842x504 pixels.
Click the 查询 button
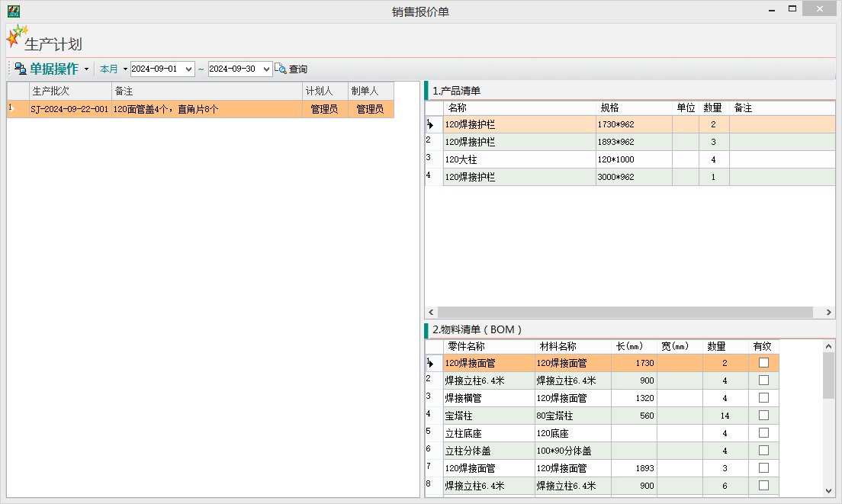[x=298, y=69]
